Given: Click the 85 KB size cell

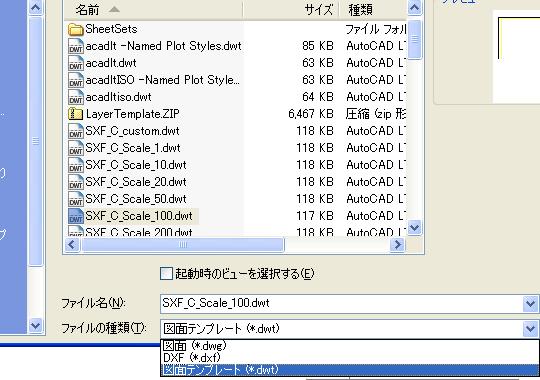Looking at the screenshot, I should click(x=318, y=46).
